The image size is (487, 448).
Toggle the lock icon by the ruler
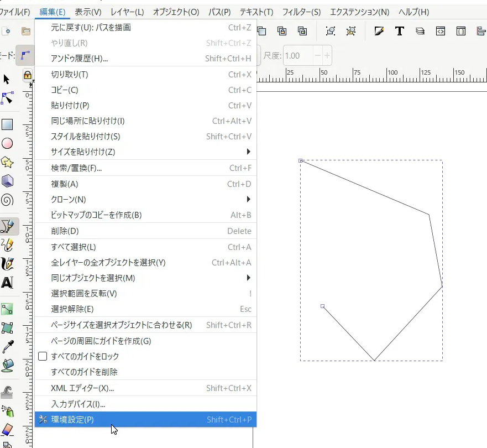point(28,75)
